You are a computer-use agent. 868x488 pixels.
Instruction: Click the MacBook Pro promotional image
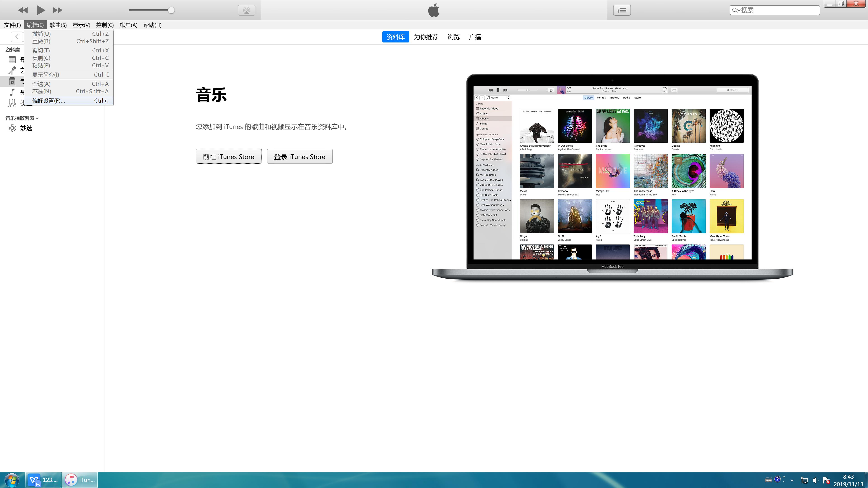[612, 178]
